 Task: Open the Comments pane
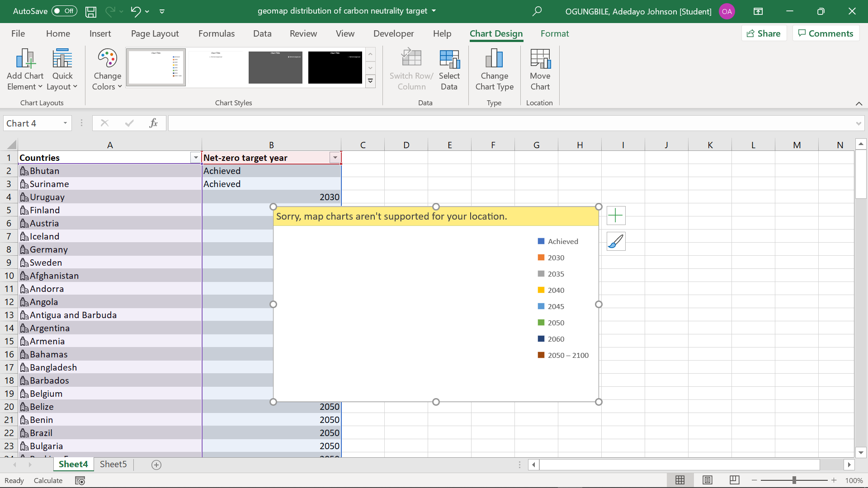point(826,33)
